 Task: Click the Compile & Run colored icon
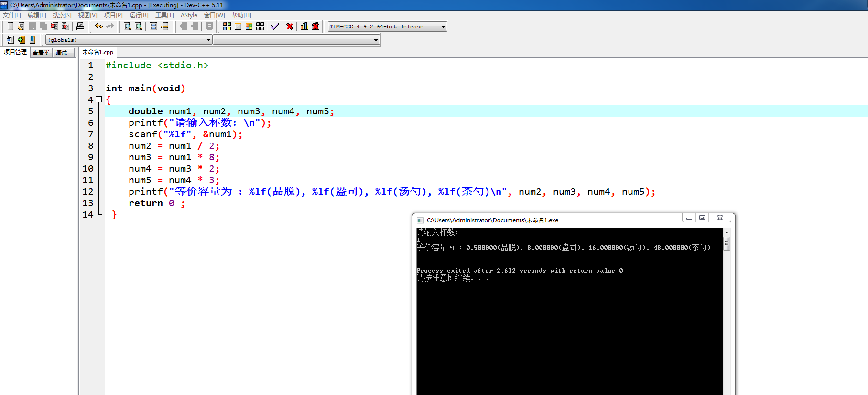[249, 26]
